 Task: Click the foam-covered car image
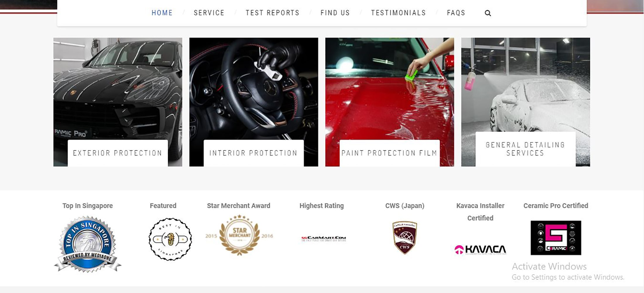pyautogui.click(x=525, y=85)
